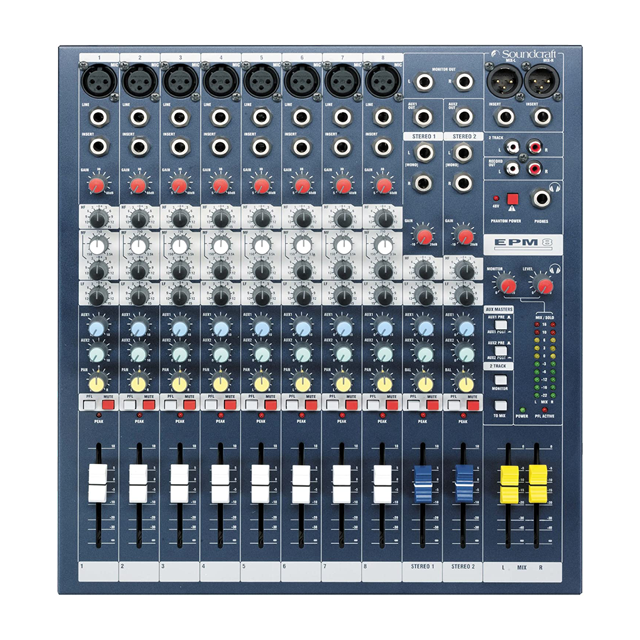Select the channel 1 MIC XLR input
The width and height of the screenshot is (640, 640).
[100, 80]
